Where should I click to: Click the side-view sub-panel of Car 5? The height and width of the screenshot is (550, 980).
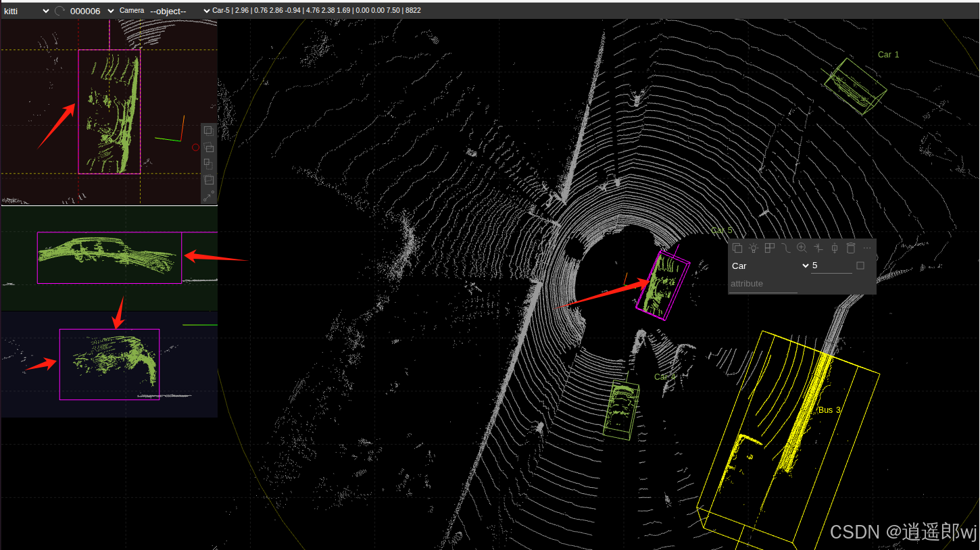pos(109,258)
